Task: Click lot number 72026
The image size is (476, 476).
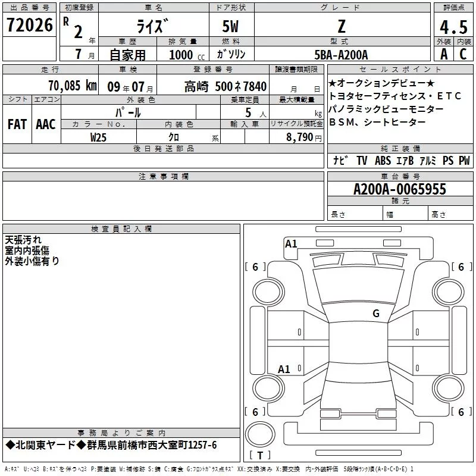Action: pos(29,25)
